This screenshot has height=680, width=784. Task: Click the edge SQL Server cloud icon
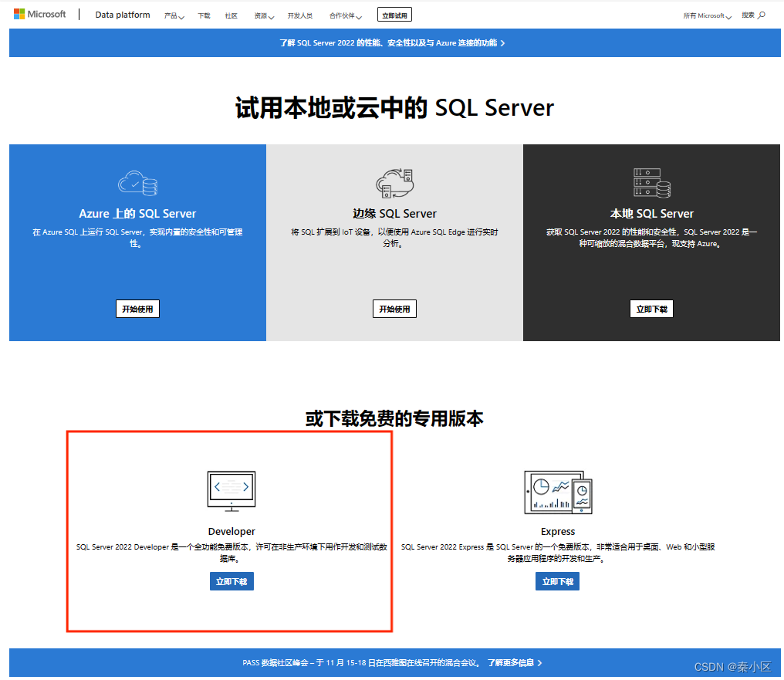(x=394, y=183)
